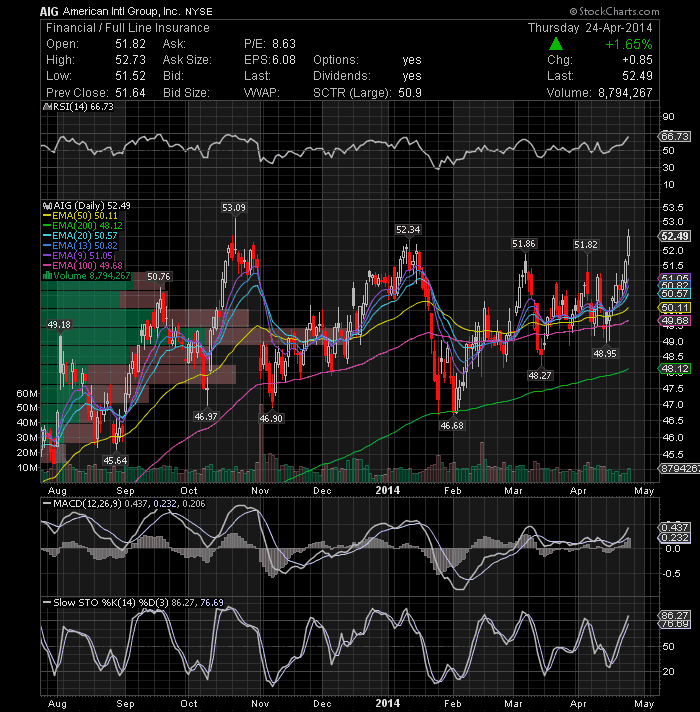Click Financial / Full Line Insurance sector text
Screen dimensions: 700x712
point(128,28)
